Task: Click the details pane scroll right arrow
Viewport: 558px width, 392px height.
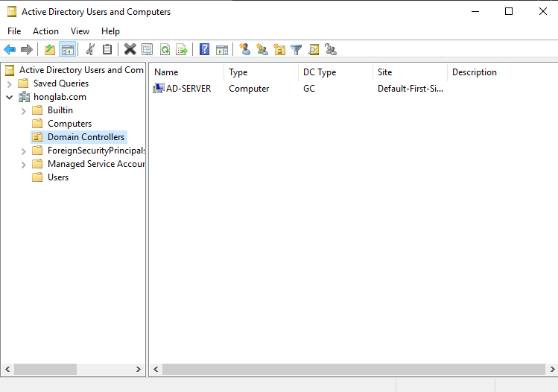Action: pyautogui.click(x=552, y=369)
